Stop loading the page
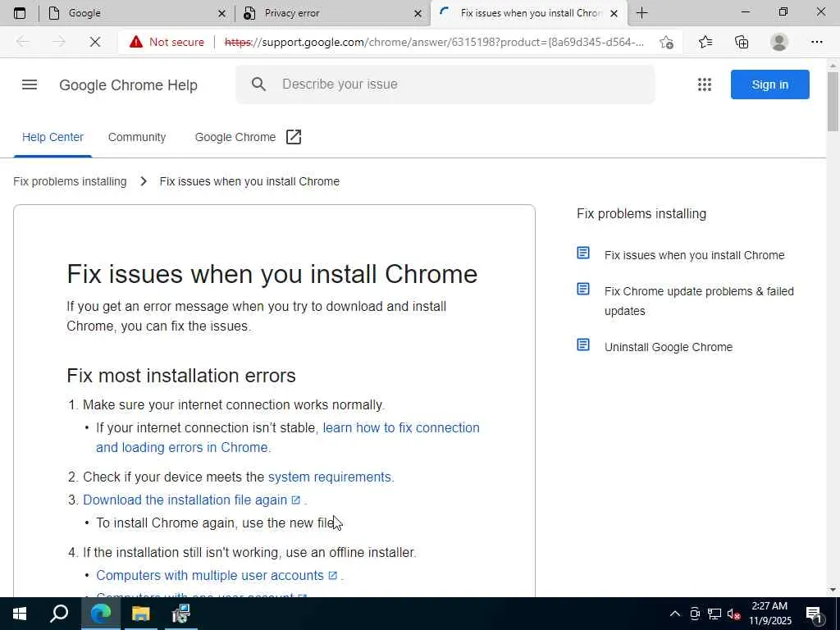The height and width of the screenshot is (630, 840). (95, 42)
